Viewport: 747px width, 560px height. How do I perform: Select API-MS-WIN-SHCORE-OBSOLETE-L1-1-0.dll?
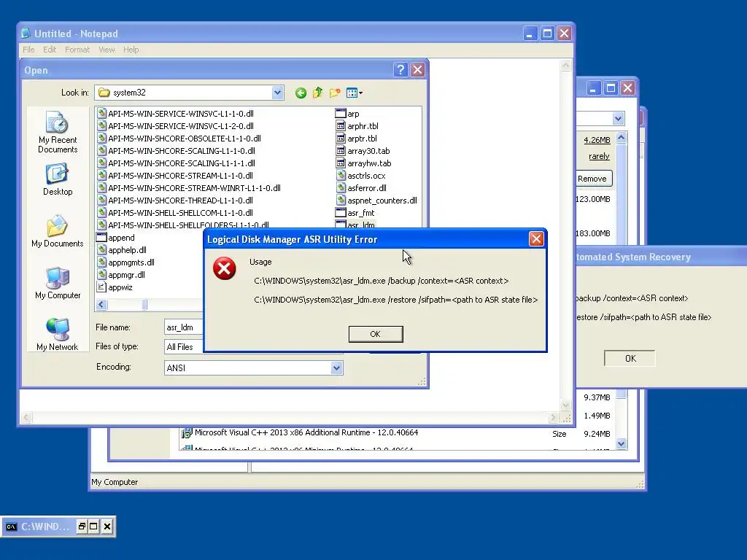point(179,139)
